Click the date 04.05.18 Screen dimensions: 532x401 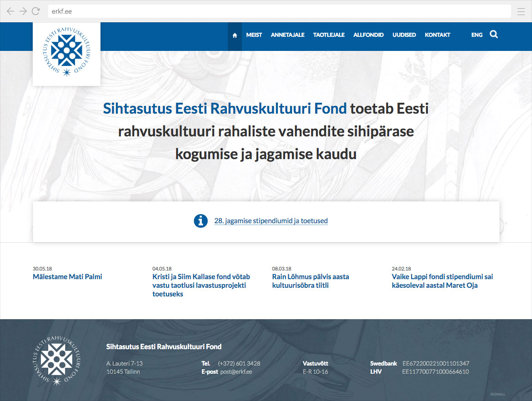click(162, 269)
